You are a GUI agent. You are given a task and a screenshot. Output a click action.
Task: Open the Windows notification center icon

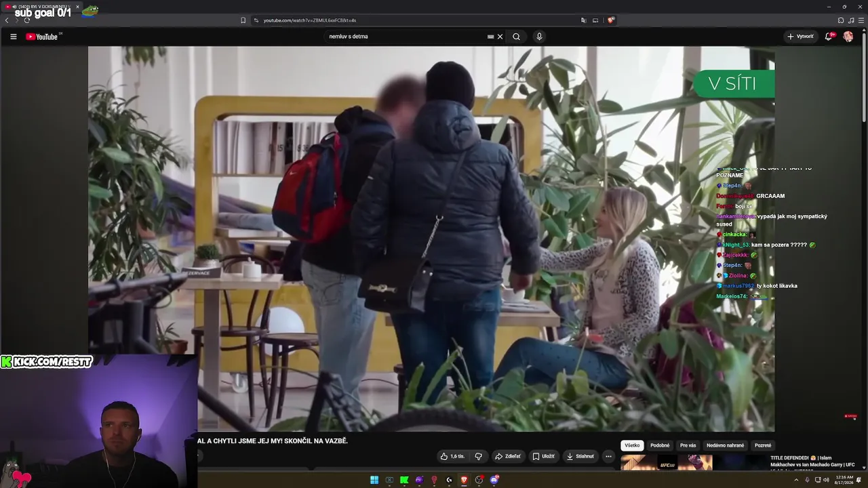pyautogui.click(x=859, y=480)
